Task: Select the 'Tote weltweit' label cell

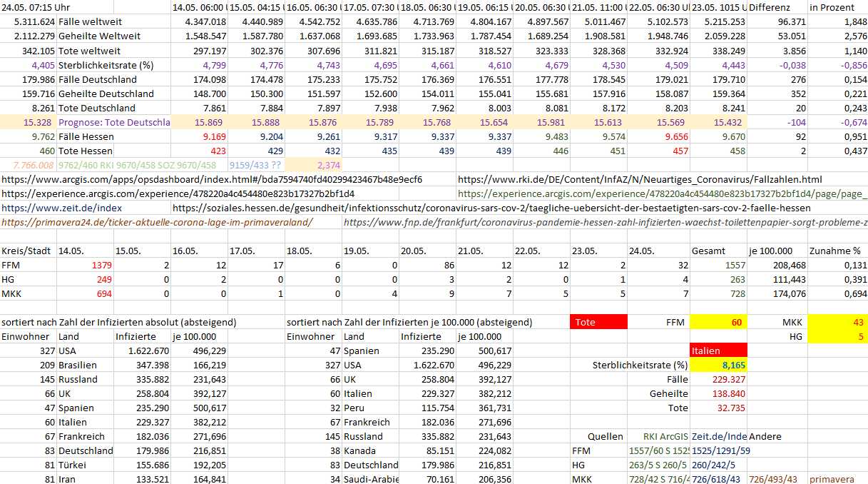Action: (89, 51)
